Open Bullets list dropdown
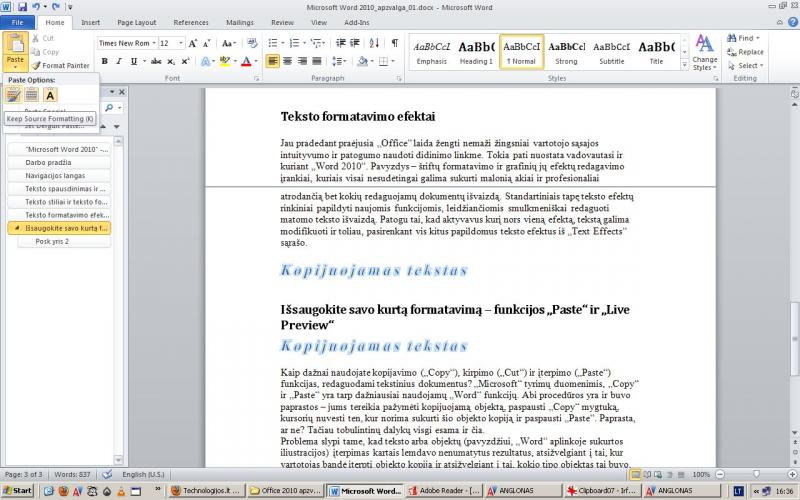The height and width of the screenshot is (500, 800). (283, 43)
